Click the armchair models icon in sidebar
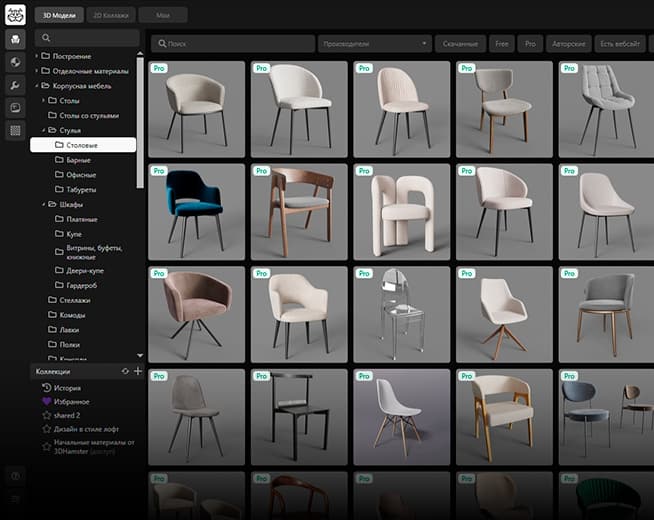This screenshot has height=520, width=654. [15, 39]
